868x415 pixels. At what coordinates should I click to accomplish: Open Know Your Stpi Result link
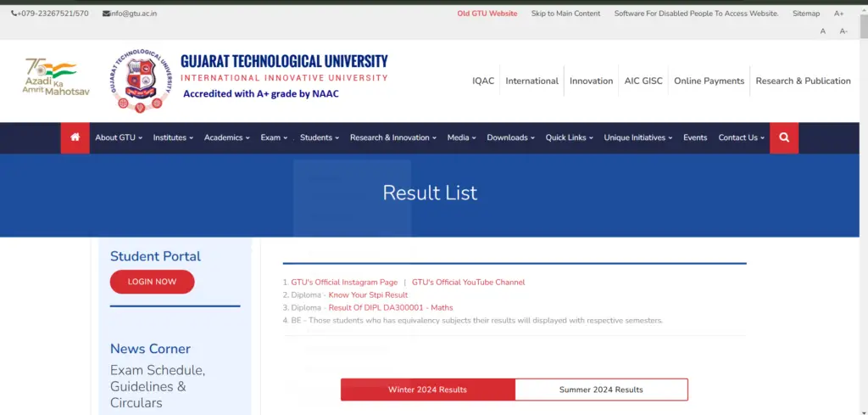tap(368, 294)
